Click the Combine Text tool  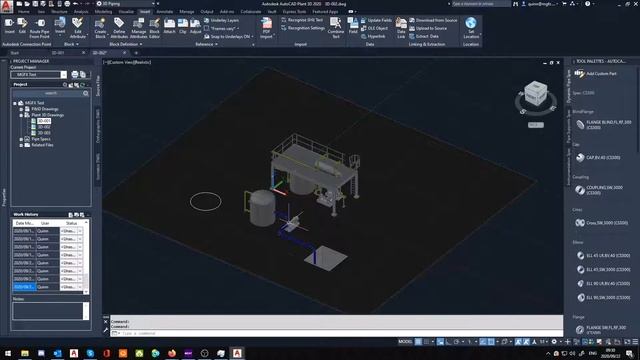(x=336, y=28)
